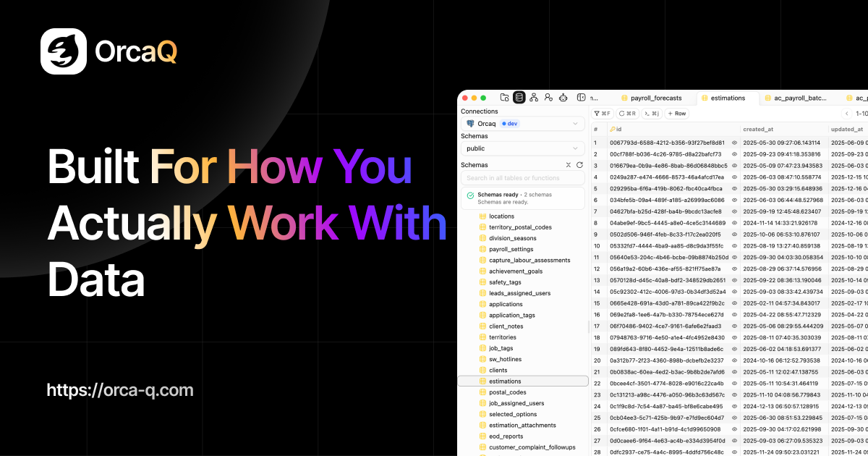
Task: Preview row 1 id with eye icon
Action: coord(734,143)
